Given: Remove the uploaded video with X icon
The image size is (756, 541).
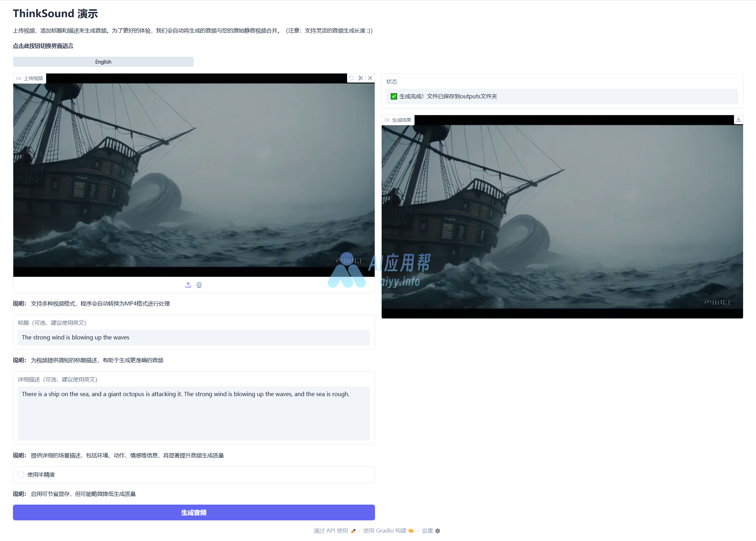Looking at the screenshot, I should coord(370,78).
